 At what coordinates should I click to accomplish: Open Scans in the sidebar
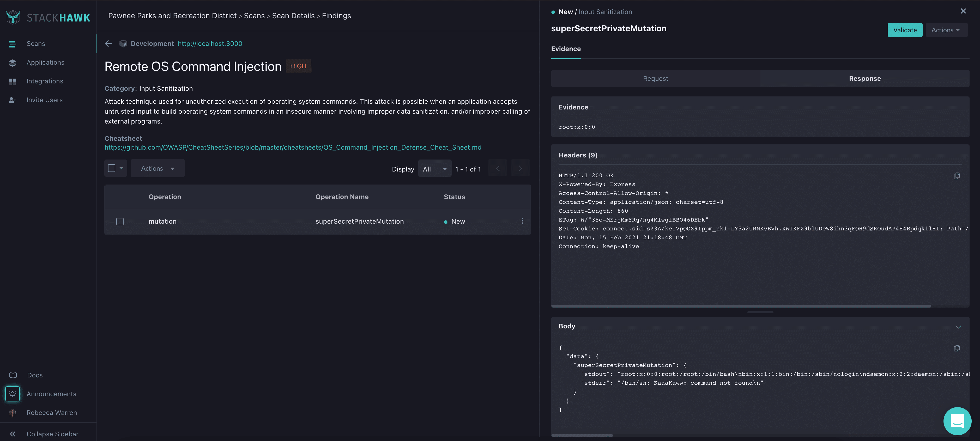click(x=36, y=44)
